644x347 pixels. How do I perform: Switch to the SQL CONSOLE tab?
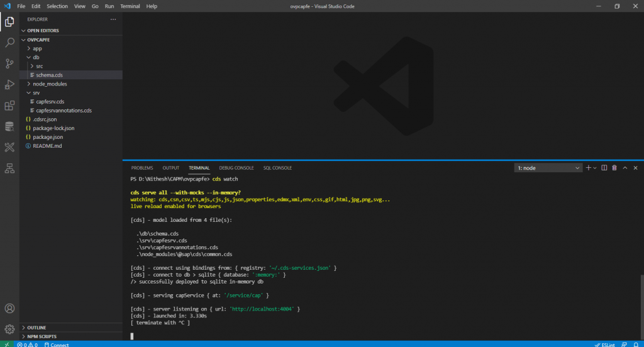(277, 168)
